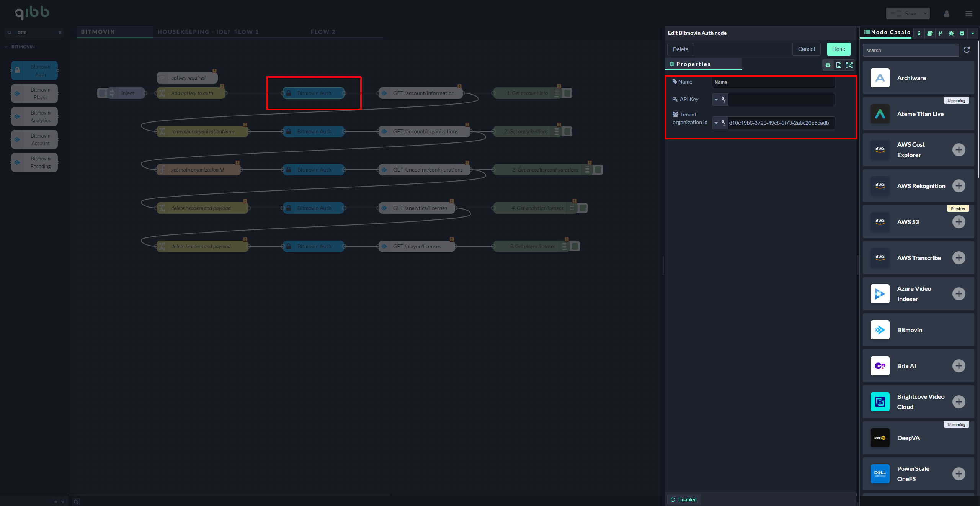Open the Save button dropdown arrow
The height and width of the screenshot is (506, 980).
(925, 14)
